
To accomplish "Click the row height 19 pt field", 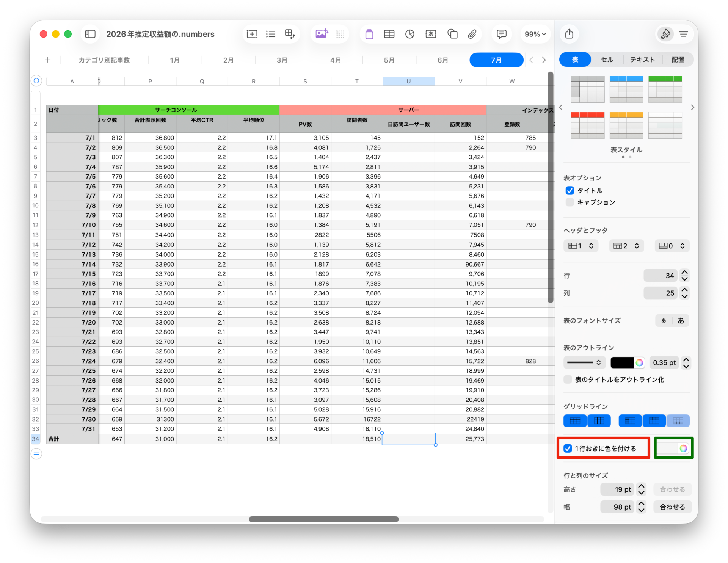I will point(618,489).
